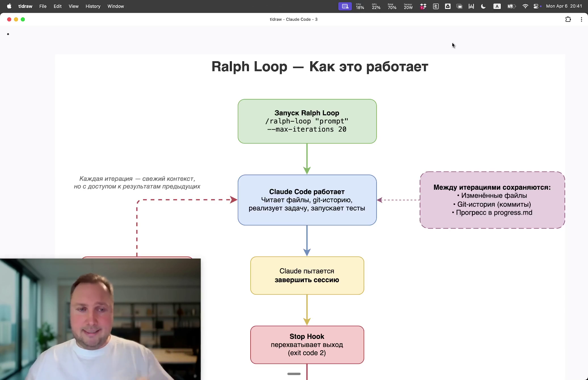
Task: Select the purple 'Между итерациями сохраняются' box
Action: coord(492,200)
